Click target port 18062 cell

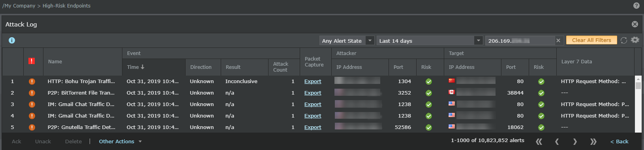tap(515, 127)
